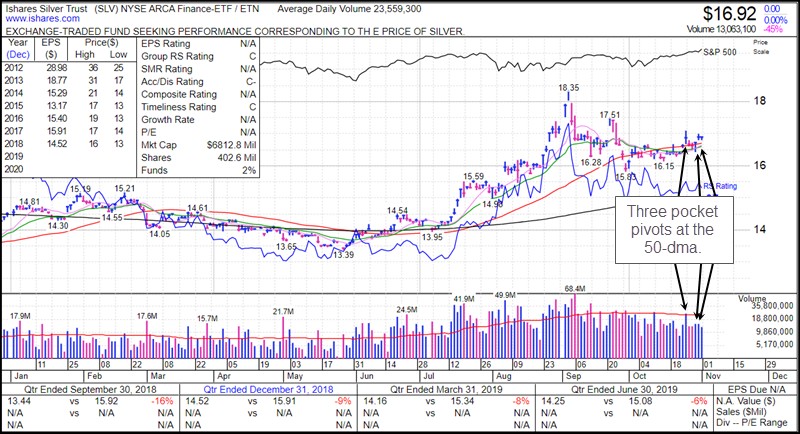Click the 68.4M volume peak label
The image size is (800, 434).
tap(574, 289)
